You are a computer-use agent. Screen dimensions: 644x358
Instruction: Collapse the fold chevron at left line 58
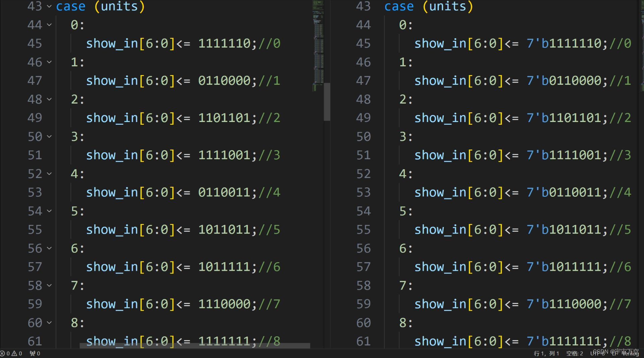(49, 285)
